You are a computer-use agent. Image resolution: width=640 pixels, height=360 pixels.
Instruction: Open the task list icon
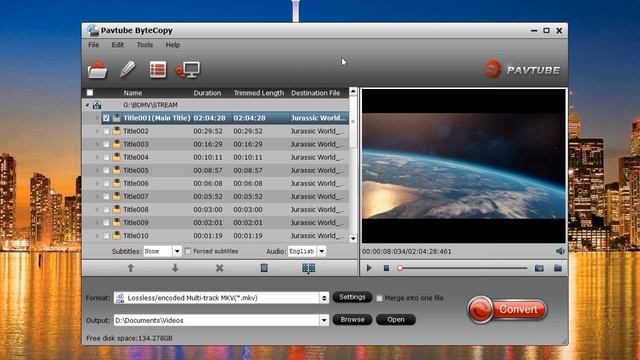(158, 69)
